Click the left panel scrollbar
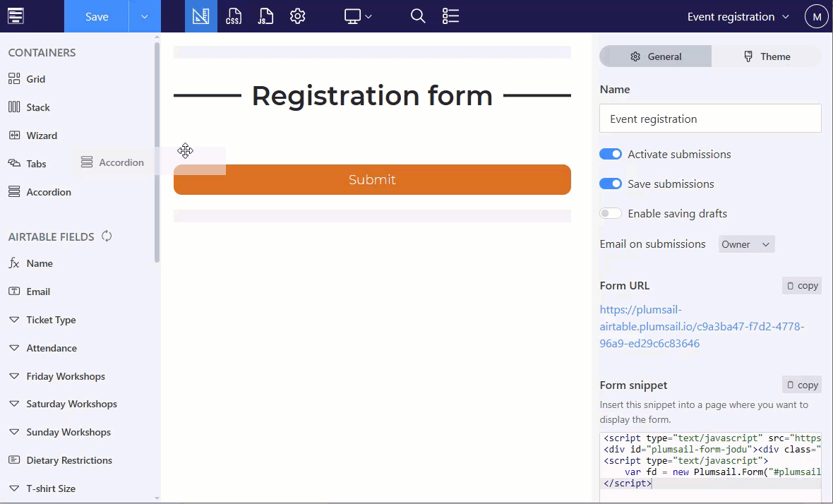The height and width of the screenshot is (504, 833). [157, 151]
